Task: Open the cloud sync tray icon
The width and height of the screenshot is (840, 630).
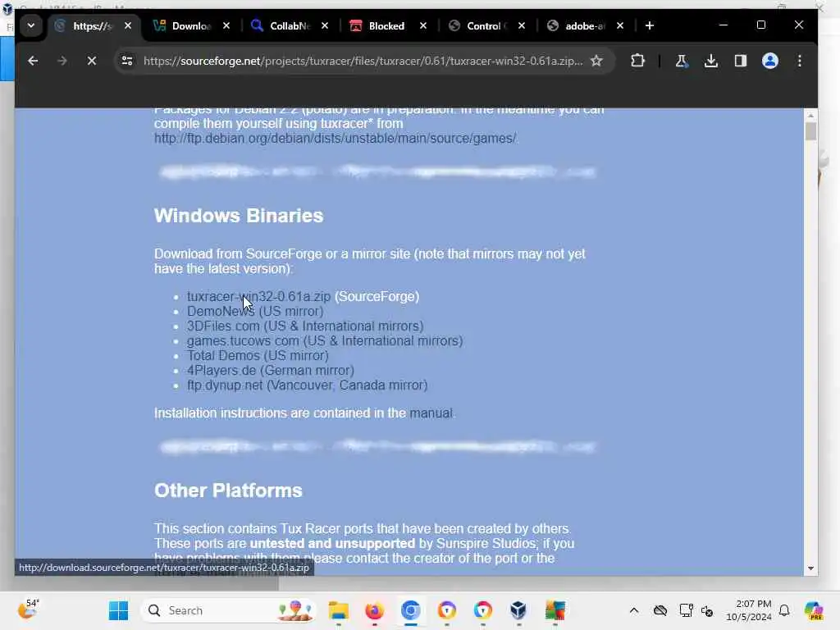Action: click(x=660, y=610)
